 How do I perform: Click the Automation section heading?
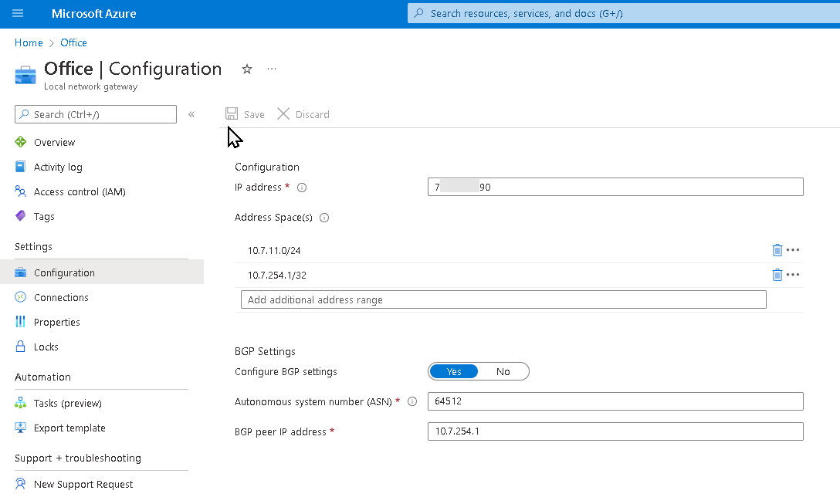tap(43, 377)
